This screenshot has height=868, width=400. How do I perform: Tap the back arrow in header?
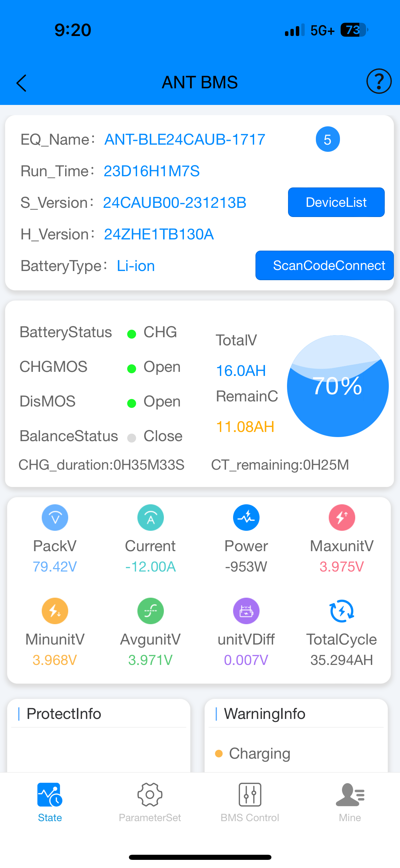pos(21,83)
